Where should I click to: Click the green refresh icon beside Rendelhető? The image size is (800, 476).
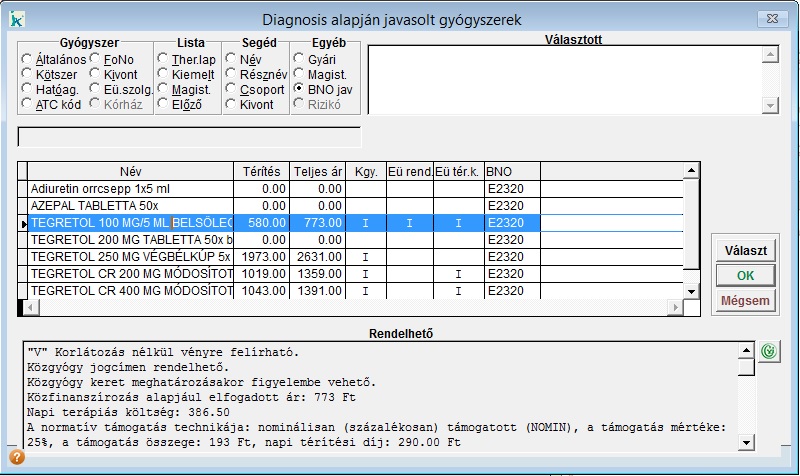[x=768, y=351]
